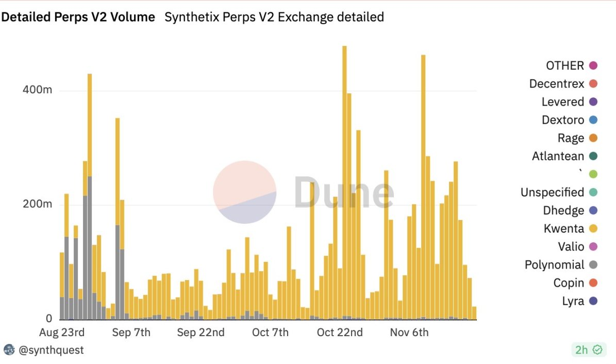Open the @synthquest author link
This screenshot has width=616, height=364.
point(51,350)
